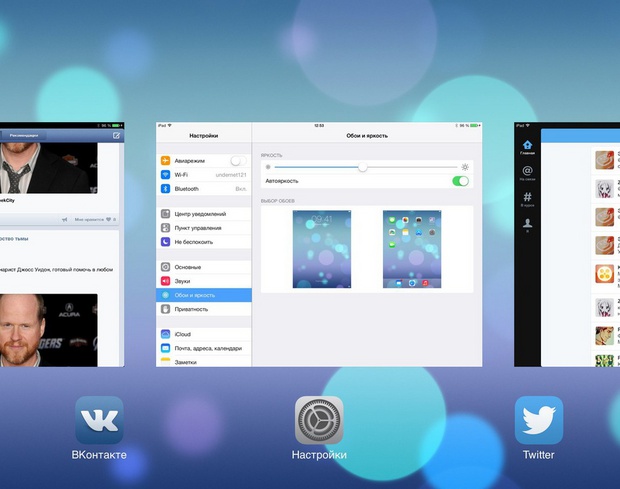Tap the General (Основные) gear icon
The width and height of the screenshot is (620, 489).
pos(165,267)
